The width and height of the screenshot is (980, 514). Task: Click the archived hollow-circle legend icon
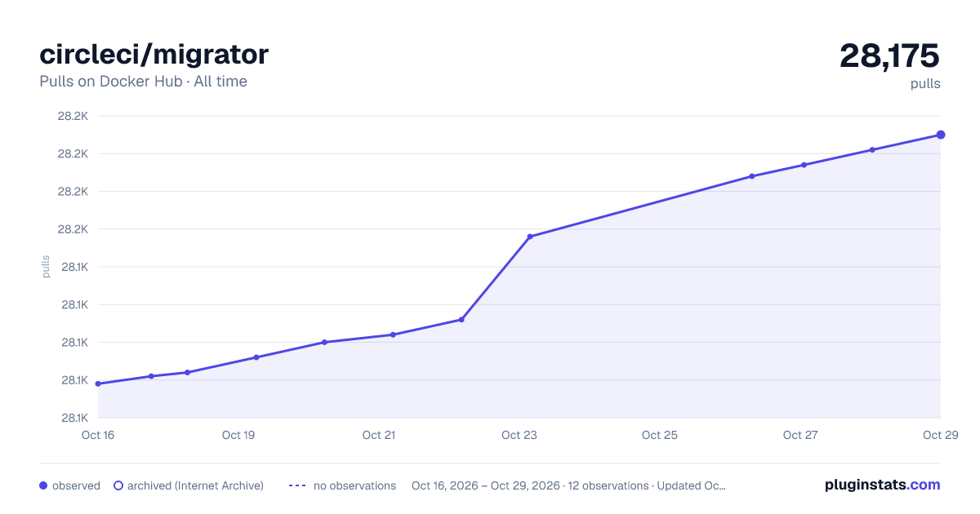point(118,485)
